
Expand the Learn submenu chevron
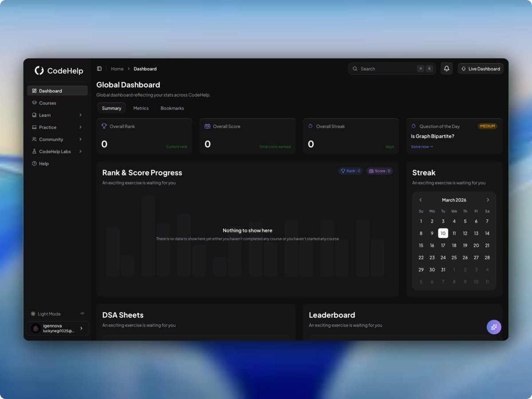click(80, 115)
